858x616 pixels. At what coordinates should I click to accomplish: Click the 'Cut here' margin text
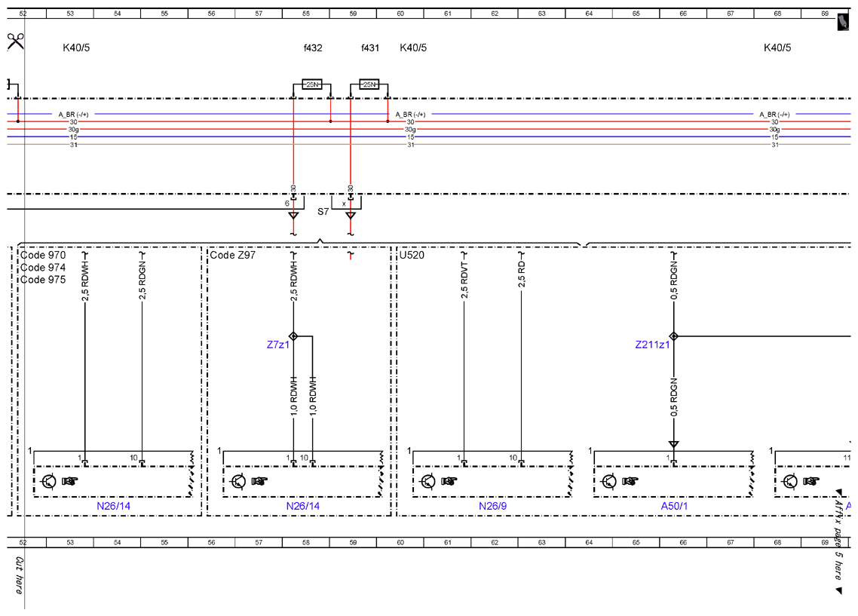pos(19,575)
